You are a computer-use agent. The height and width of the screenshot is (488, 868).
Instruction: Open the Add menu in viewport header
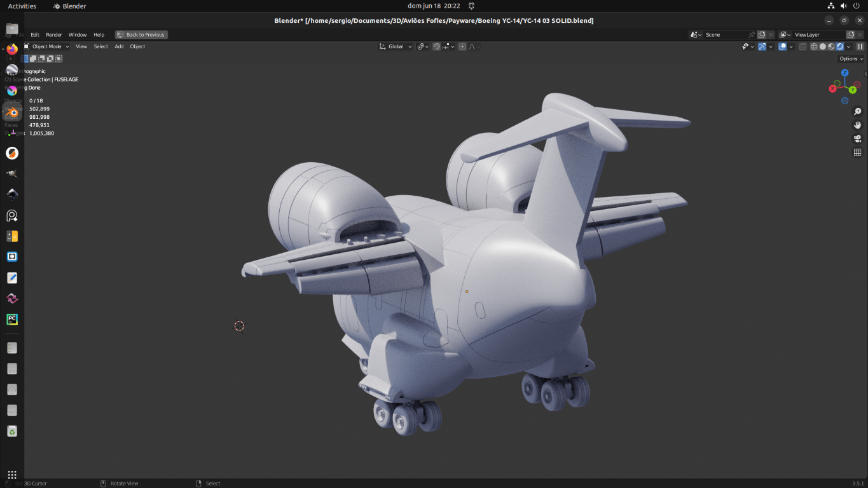coord(119,46)
